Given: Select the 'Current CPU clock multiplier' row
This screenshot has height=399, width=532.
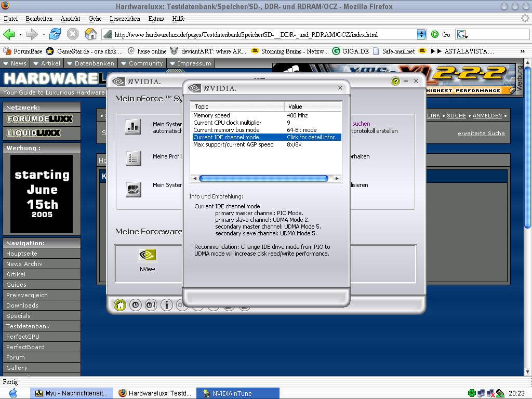Looking at the screenshot, I should tap(266, 123).
